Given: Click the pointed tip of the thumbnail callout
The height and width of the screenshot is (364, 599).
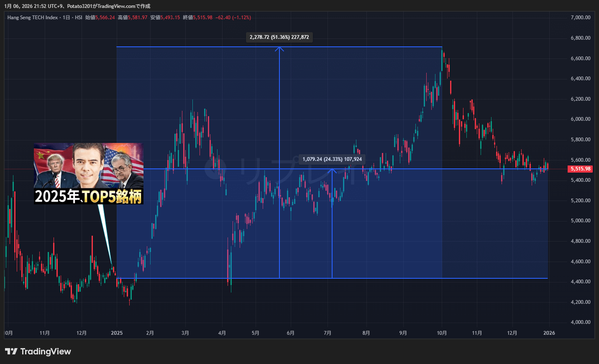Looking at the screenshot, I should [112, 265].
